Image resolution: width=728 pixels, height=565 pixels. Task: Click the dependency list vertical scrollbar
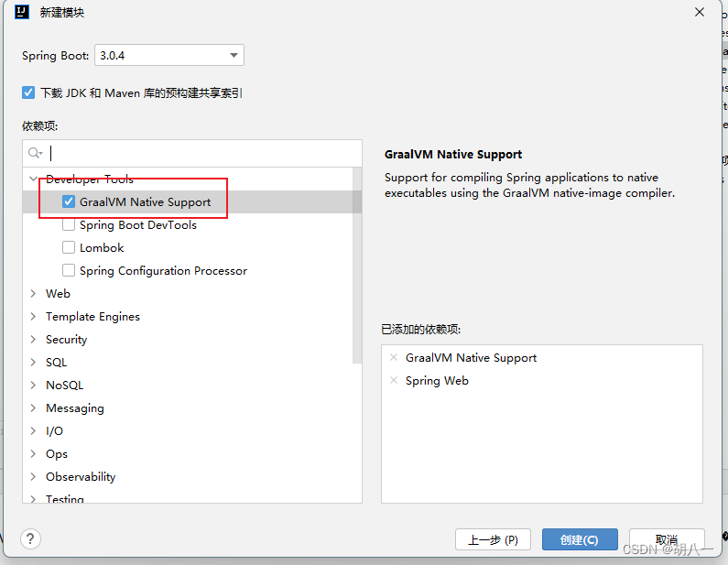[357, 265]
